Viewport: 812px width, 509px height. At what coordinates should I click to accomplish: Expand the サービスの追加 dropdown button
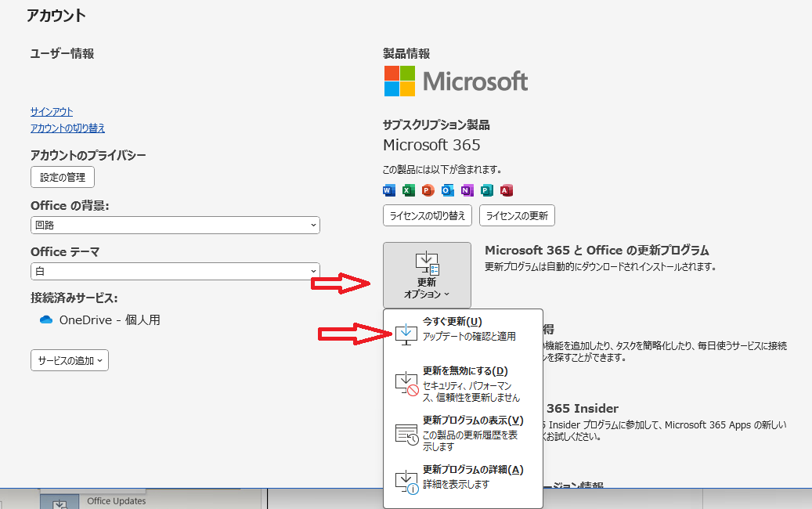pos(70,361)
